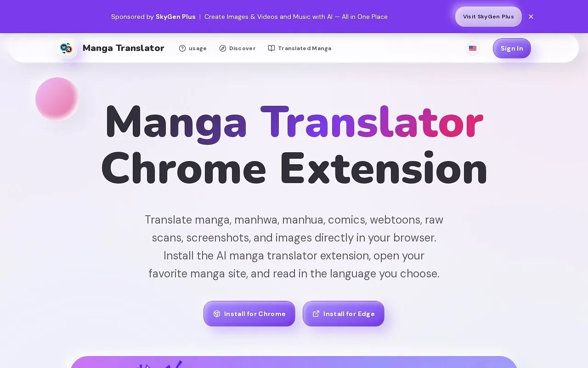Image resolution: width=588 pixels, height=368 pixels.
Task: Open the usage menu item
Action: click(193, 48)
